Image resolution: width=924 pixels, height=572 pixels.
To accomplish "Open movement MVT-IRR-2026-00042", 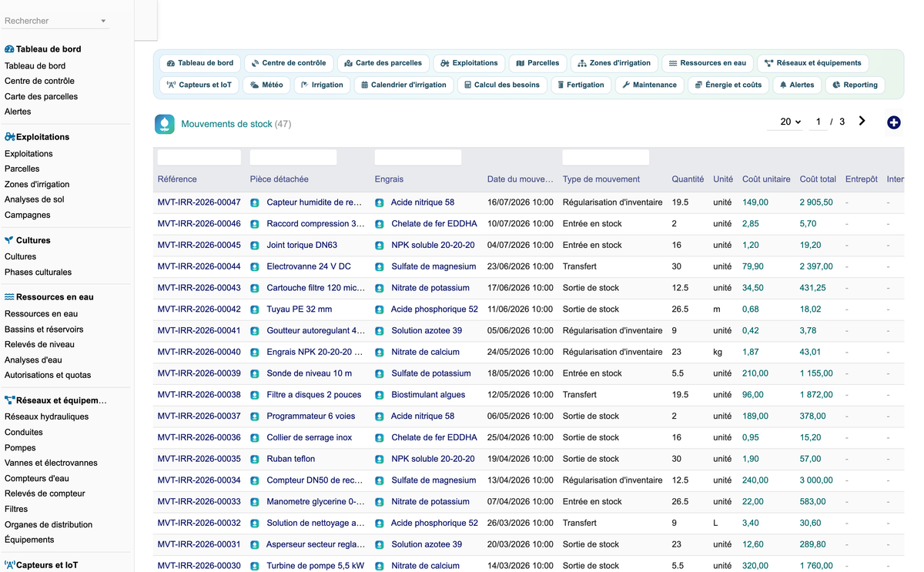I will point(199,309).
